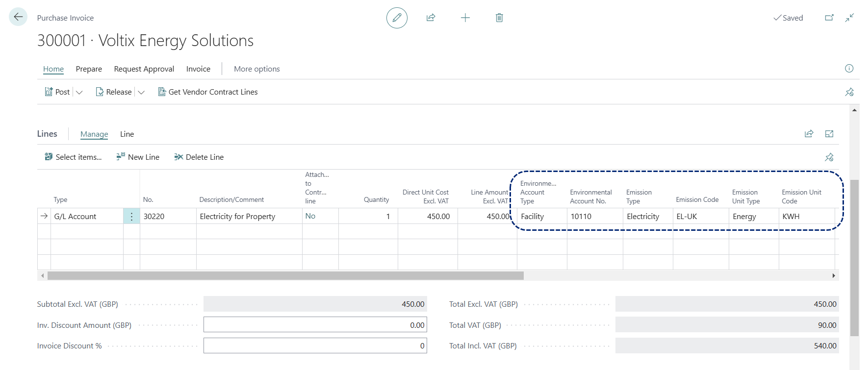Collapse the page with diagonal arrows icon
This screenshot has height=370, width=868.
[850, 18]
